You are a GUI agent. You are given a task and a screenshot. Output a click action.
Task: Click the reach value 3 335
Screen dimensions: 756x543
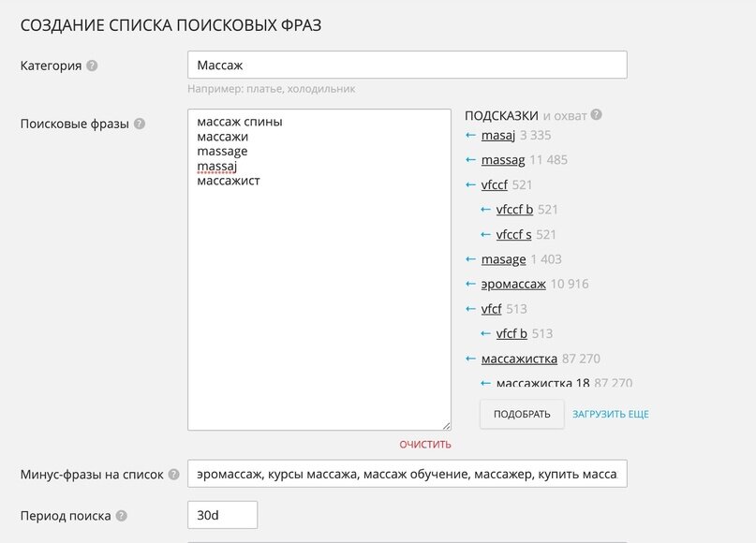(536, 136)
